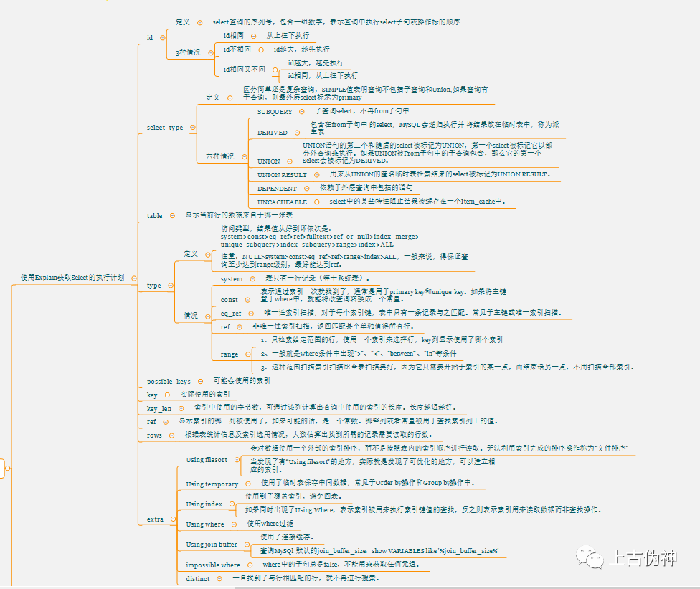Screen dimensions: 700x589
Task: Collapse the 'type' branch toggle
Action: tap(170, 286)
